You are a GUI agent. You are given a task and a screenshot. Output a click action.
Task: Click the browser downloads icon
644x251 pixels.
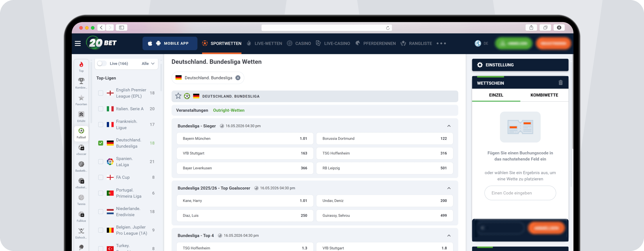pos(559,28)
